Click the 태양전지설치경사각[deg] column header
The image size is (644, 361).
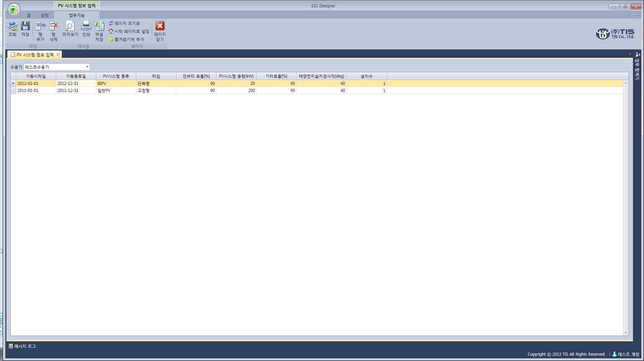321,76
